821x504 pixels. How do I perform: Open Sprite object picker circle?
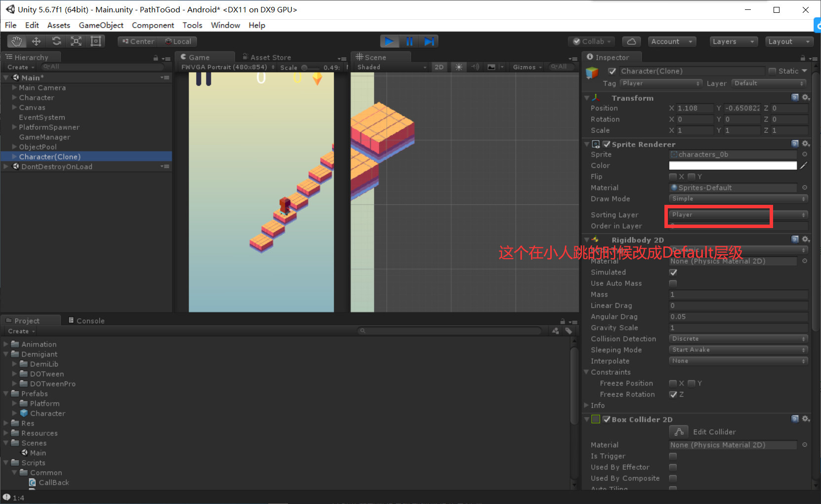(805, 155)
